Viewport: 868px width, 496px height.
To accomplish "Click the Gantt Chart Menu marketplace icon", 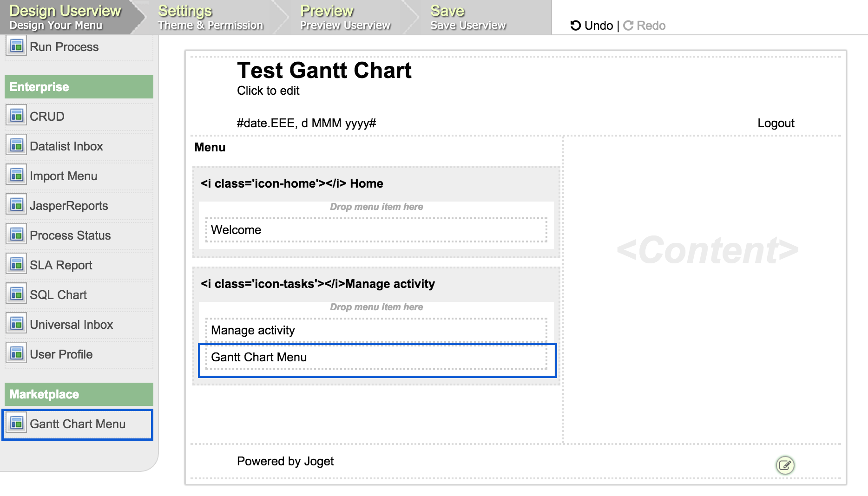I will pos(17,423).
